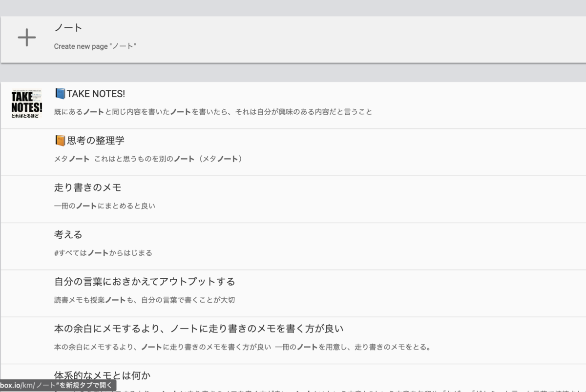This screenshot has height=392, width=586.
Task: Click snippet 読書メモも授業ノートも
Action: (x=145, y=300)
